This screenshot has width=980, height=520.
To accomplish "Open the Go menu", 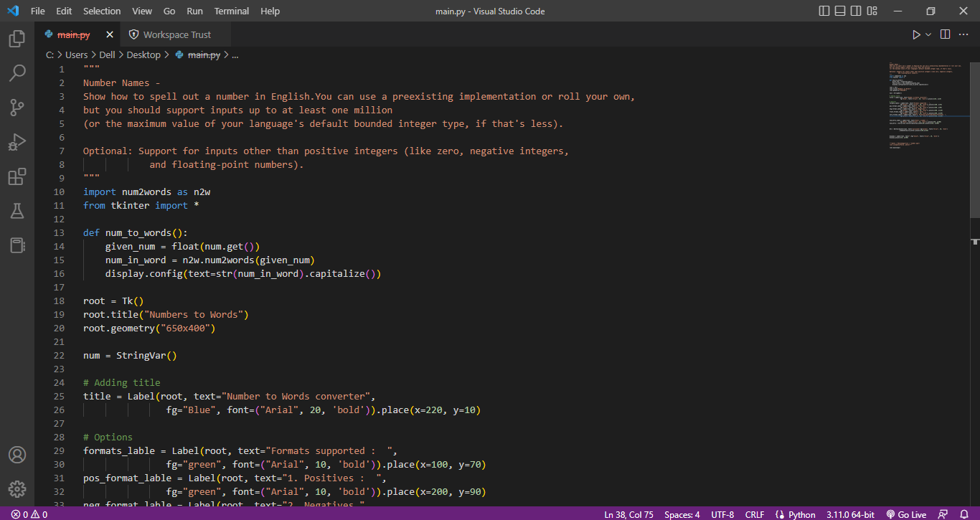I will [x=169, y=11].
